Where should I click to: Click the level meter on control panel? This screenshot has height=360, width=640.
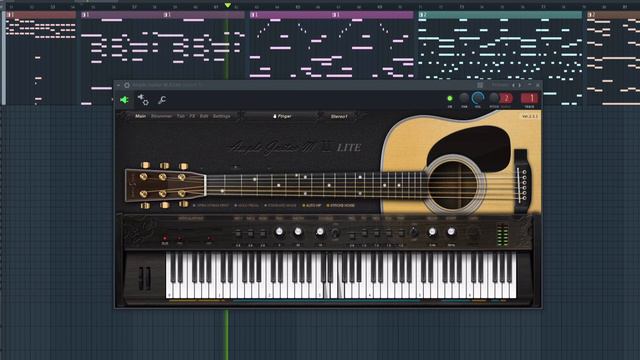tap(503, 234)
